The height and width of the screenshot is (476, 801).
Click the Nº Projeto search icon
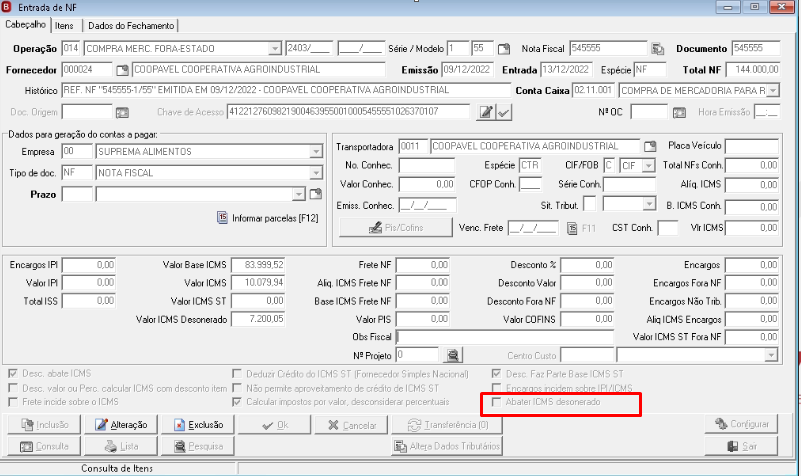point(453,355)
